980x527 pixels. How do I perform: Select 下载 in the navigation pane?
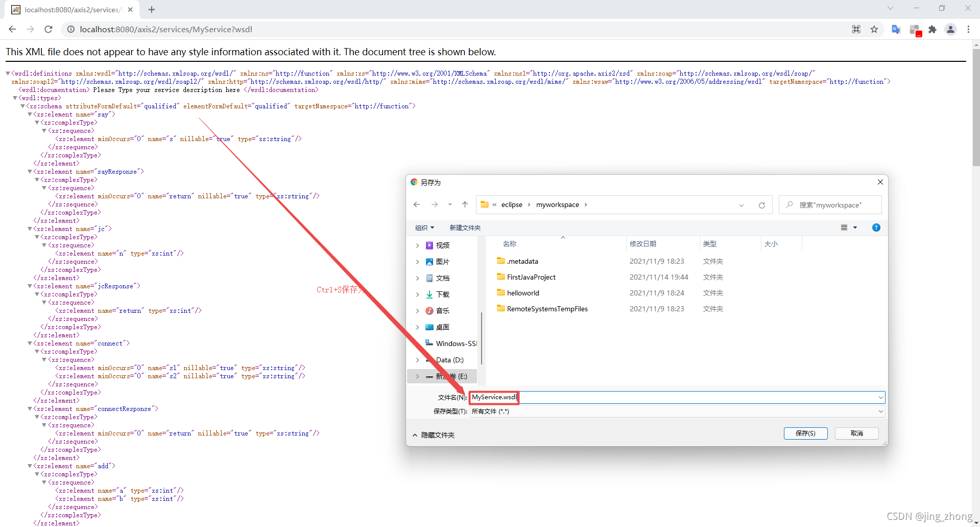[442, 294]
